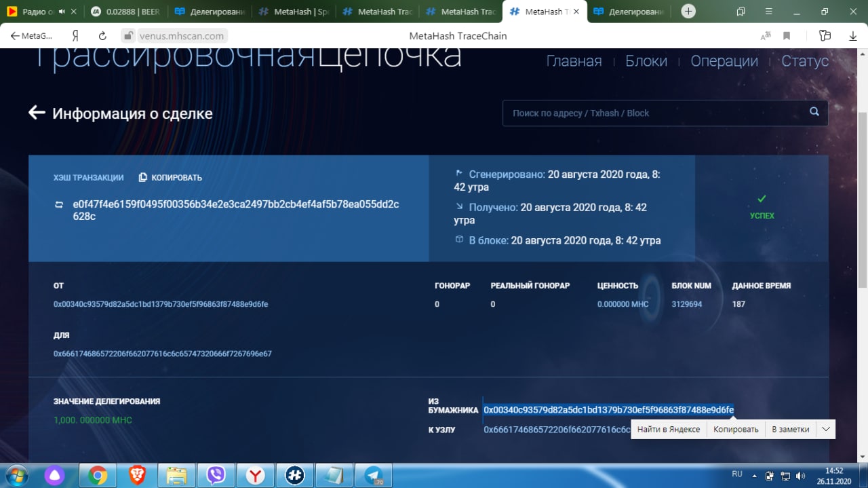The width and height of the screenshot is (868, 488).
Task: Open a new tab with the plus icon
Action: coord(688,12)
